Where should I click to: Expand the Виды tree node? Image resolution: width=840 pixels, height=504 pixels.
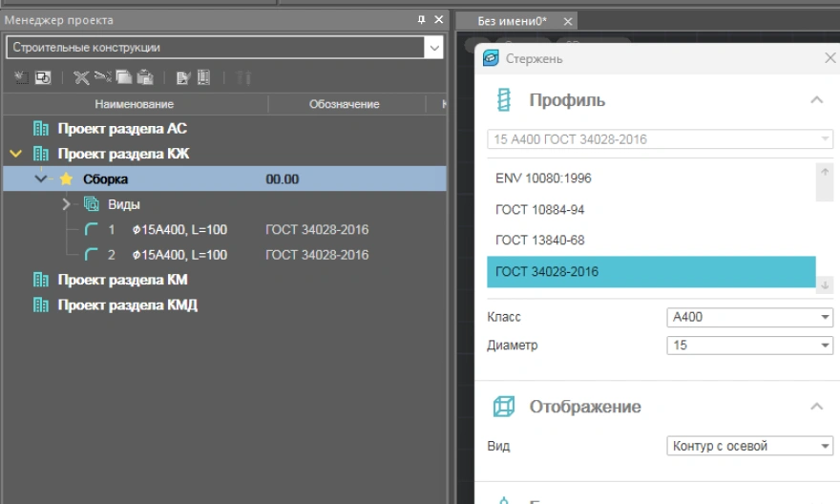pos(67,204)
